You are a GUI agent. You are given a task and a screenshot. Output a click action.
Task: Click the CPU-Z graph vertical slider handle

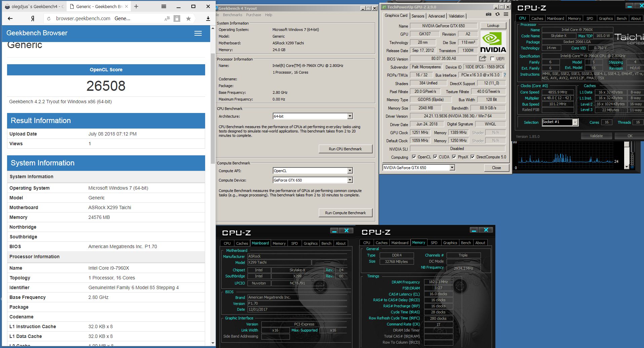click(627, 145)
